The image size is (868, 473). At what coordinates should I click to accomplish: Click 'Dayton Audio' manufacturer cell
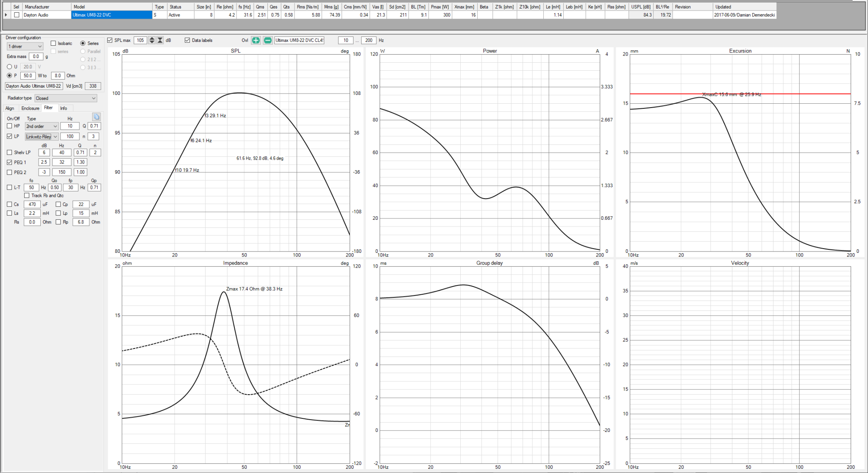click(47, 15)
